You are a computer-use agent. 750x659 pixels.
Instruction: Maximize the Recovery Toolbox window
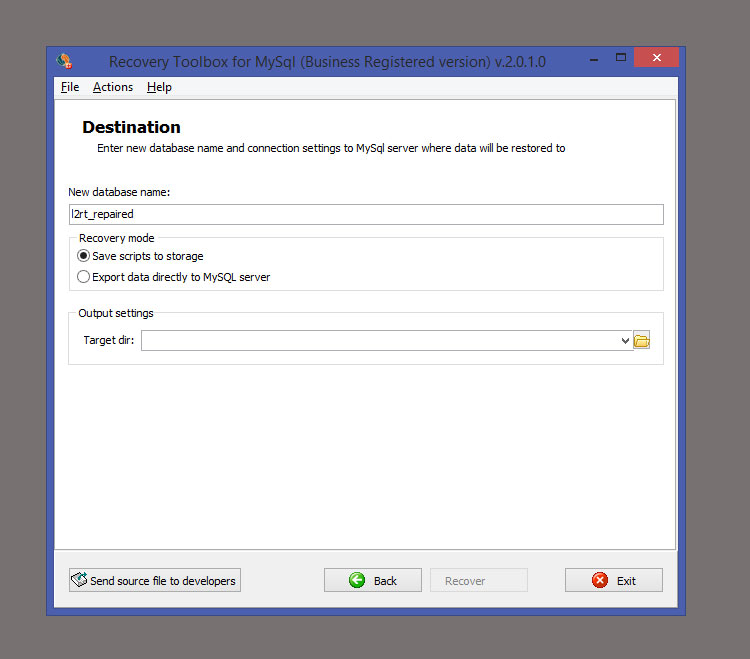[621, 58]
